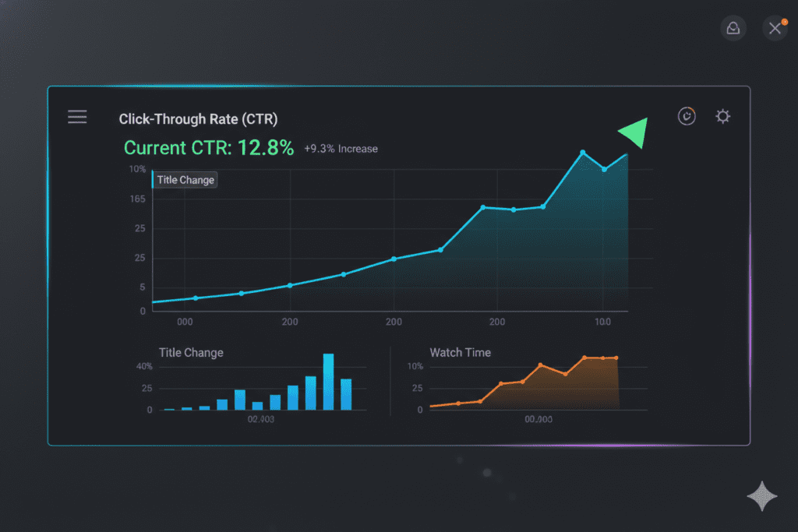Click the X icon with orange notification dot
The image size is (798, 532).
pos(775,29)
